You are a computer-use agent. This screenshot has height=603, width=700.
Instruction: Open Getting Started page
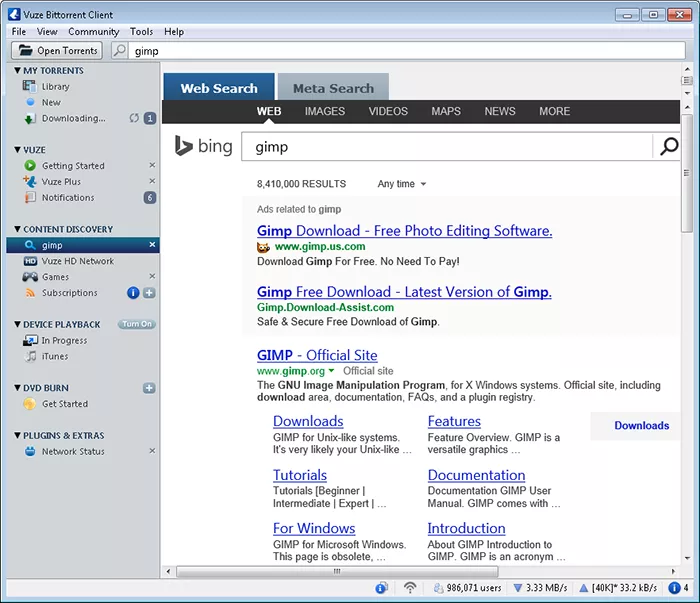coord(73,166)
